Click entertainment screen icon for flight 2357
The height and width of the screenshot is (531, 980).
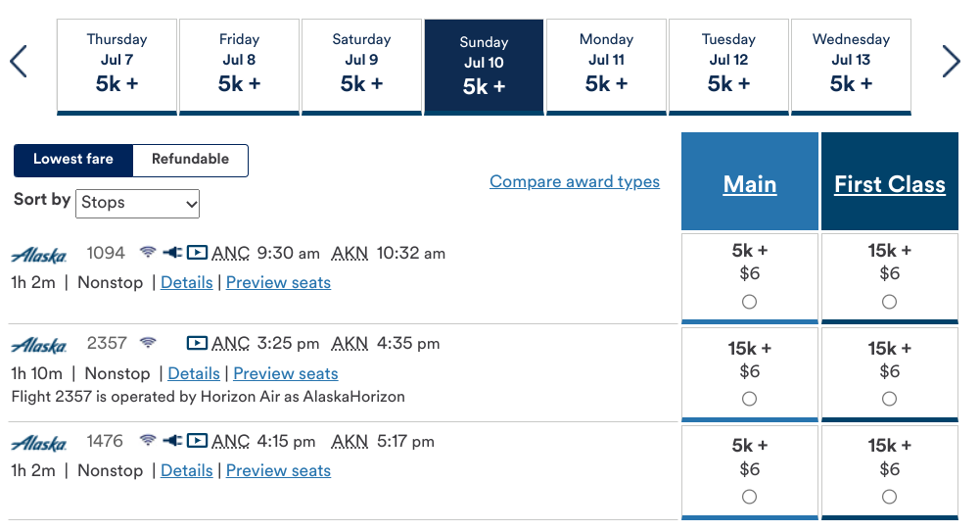197,343
